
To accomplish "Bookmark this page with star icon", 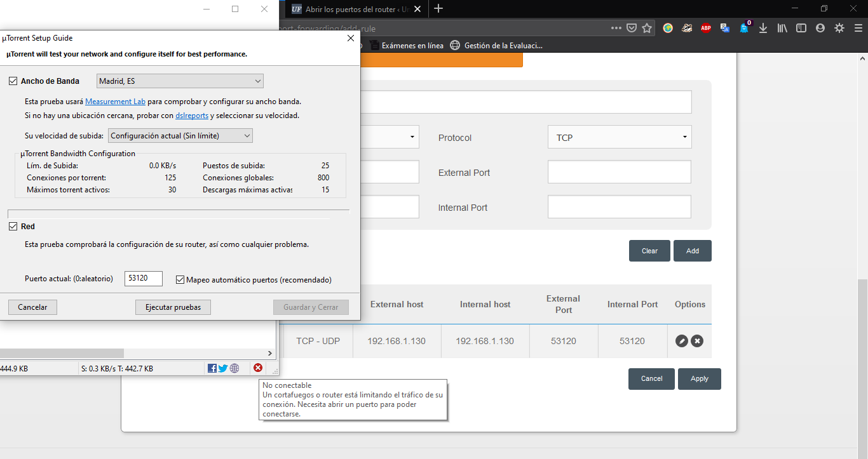I will (x=647, y=28).
